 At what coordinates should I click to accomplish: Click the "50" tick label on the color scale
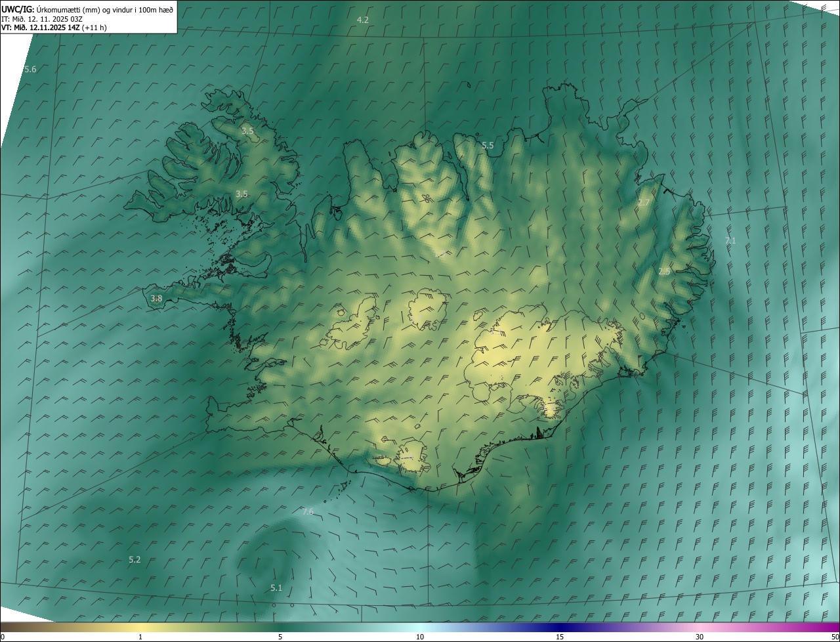[x=834, y=637]
